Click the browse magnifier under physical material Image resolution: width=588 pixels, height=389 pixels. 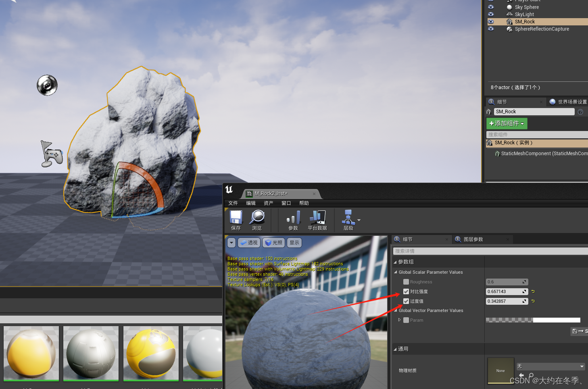531,375
